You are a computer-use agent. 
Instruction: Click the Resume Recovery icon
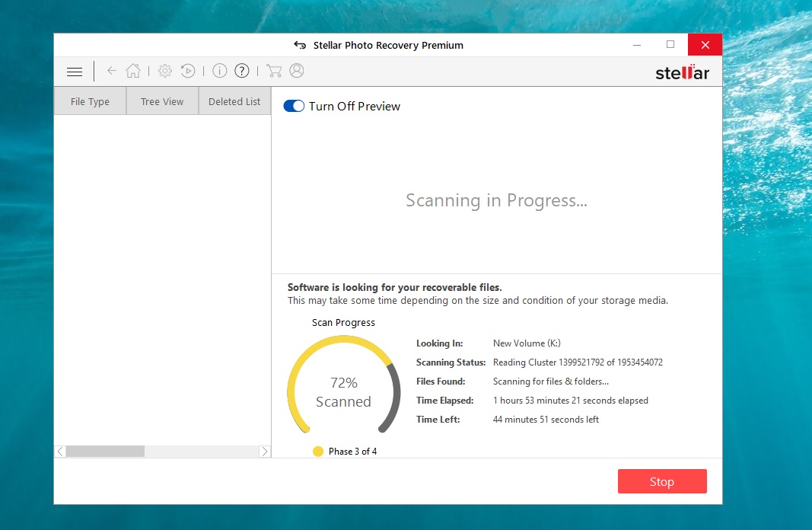[188, 71]
